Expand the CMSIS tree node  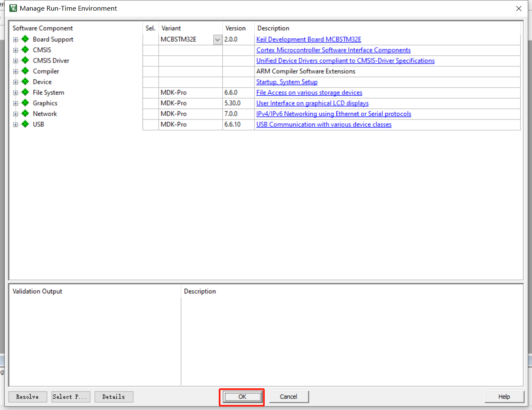[x=16, y=50]
